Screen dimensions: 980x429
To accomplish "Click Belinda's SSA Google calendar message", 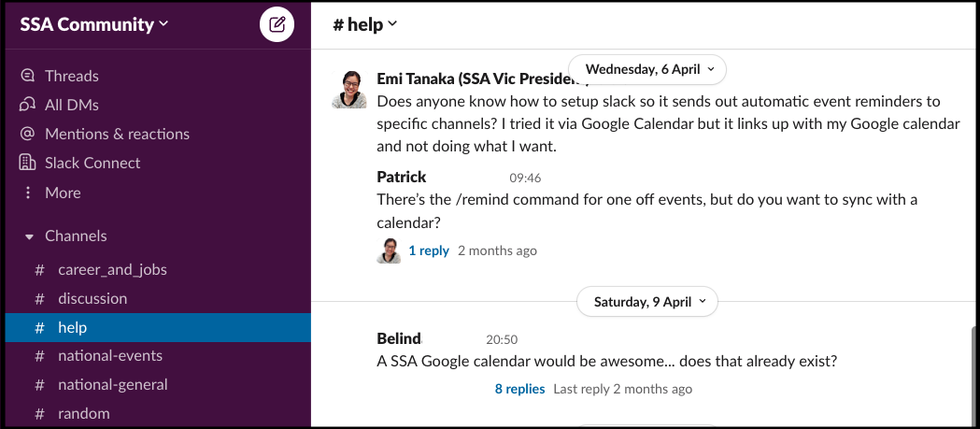I will (607, 362).
